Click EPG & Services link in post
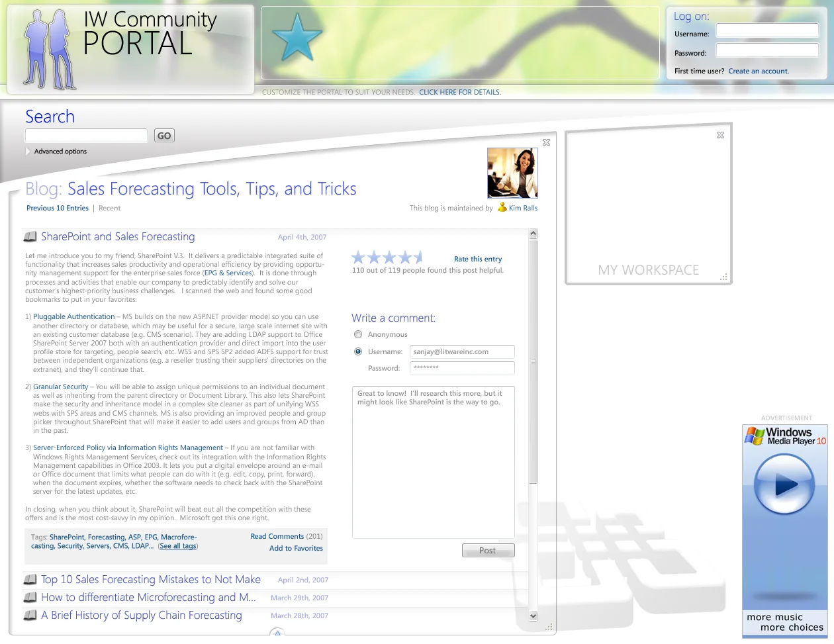Image resolution: width=834 pixels, height=644 pixels. click(x=228, y=273)
